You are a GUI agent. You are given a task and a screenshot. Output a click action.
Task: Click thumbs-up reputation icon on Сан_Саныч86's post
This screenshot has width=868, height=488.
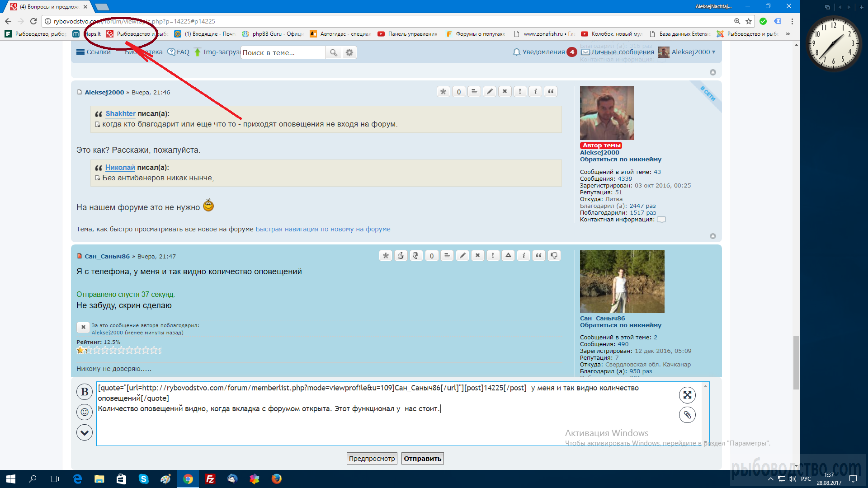point(401,256)
